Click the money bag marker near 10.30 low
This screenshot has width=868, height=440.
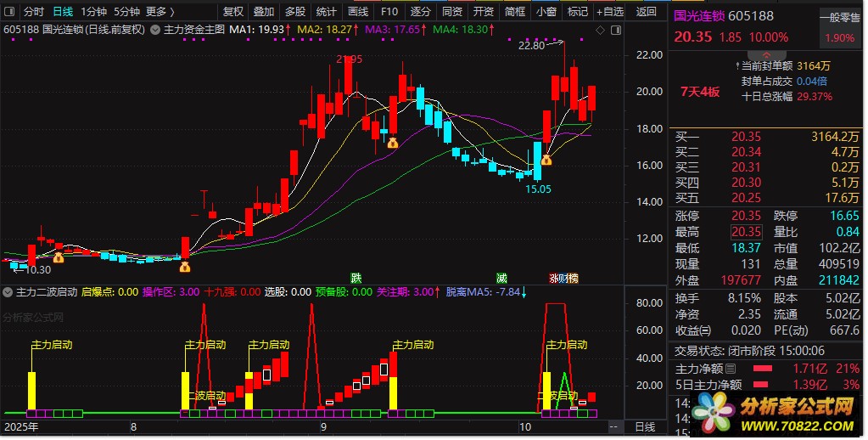pos(59,257)
